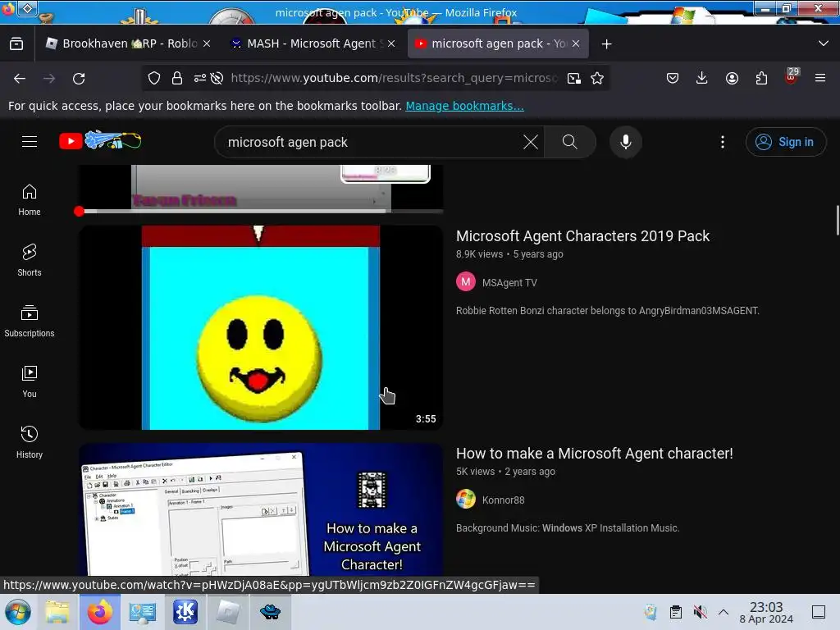Open You section in sidebar

click(30, 381)
